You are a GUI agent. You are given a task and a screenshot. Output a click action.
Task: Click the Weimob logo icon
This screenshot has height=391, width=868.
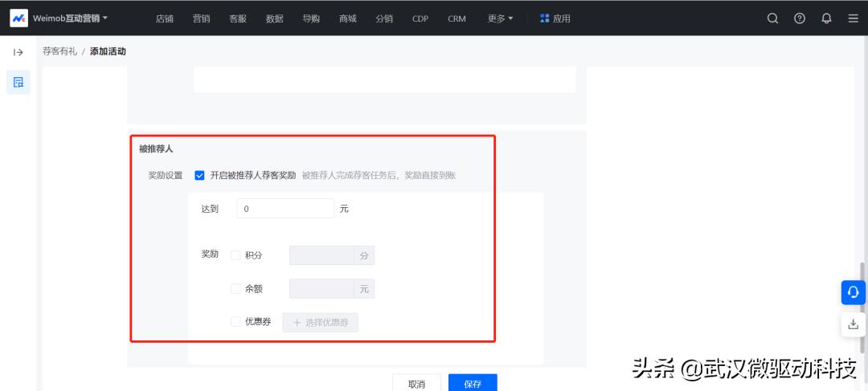[x=18, y=18]
